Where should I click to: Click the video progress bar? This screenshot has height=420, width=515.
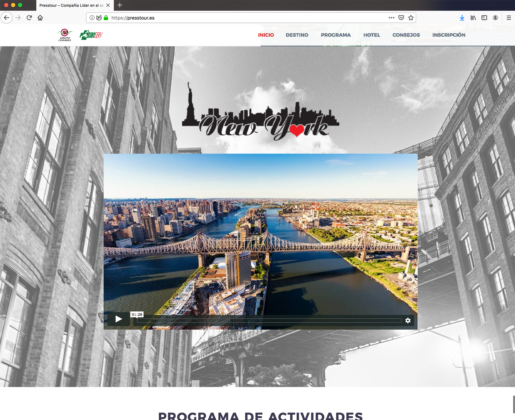(x=269, y=320)
